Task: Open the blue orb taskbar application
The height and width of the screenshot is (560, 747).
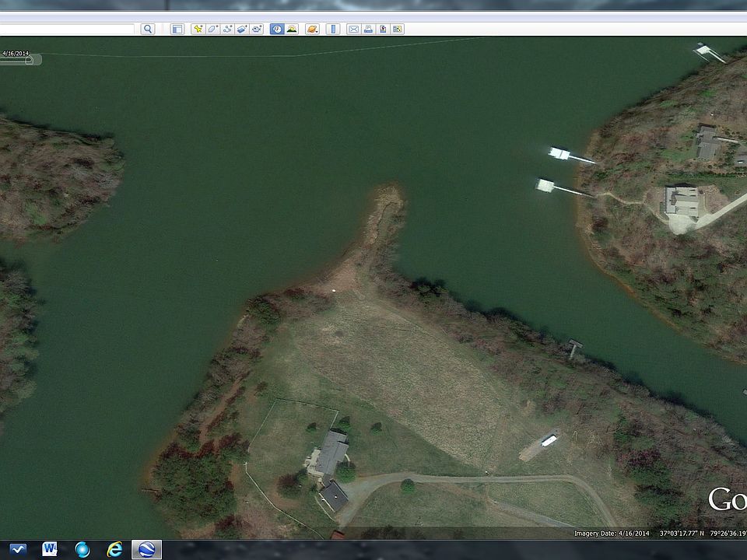Action: tap(82, 550)
